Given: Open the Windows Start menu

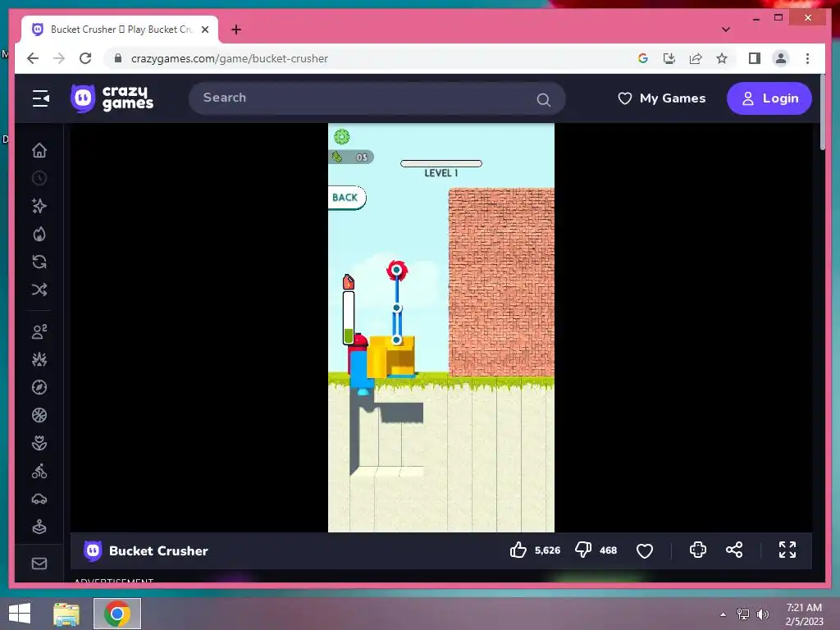Looking at the screenshot, I should [x=20, y=614].
